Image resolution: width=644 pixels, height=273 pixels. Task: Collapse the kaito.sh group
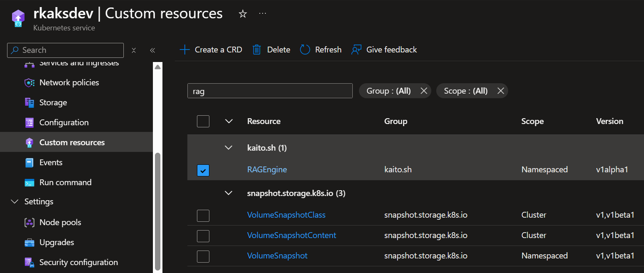(x=229, y=148)
